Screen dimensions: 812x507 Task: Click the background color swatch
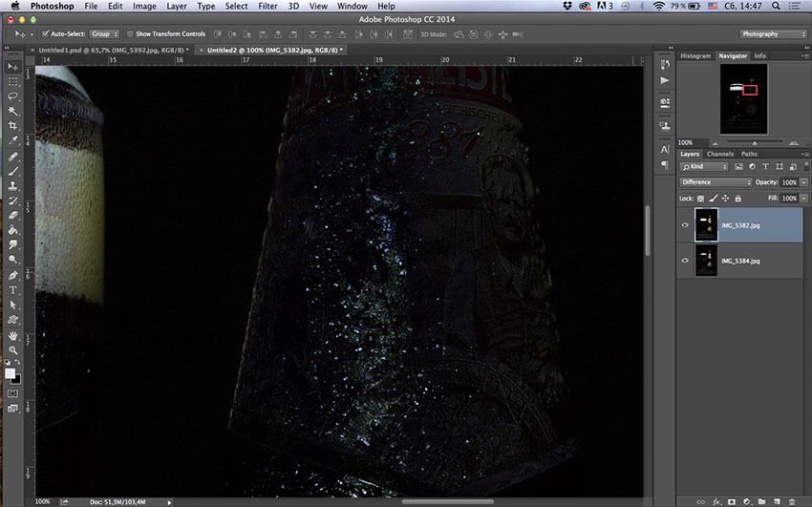[x=17, y=379]
